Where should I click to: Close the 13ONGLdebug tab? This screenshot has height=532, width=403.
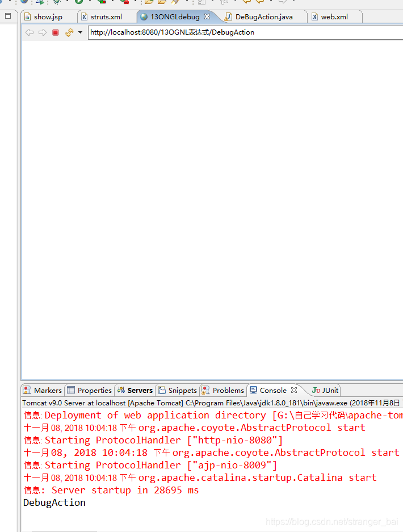tap(207, 16)
